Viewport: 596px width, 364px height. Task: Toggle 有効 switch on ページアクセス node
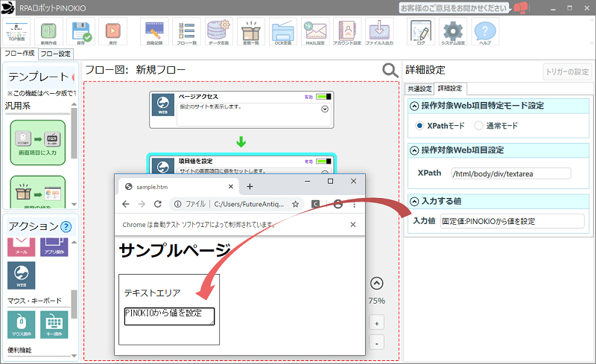[x=323, y=97]
